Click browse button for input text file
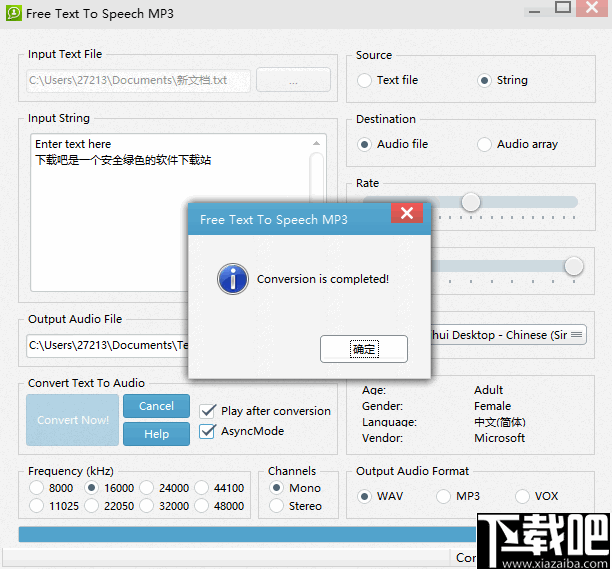Image resolution: width=612 pixels, height=569 pixels. (293, 80)
